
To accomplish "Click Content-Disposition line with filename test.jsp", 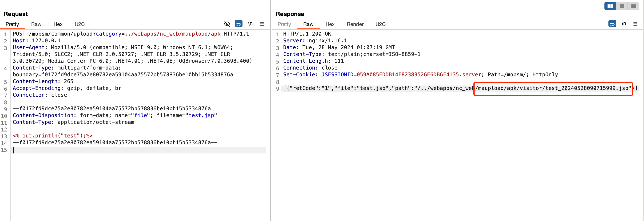I will pyautogui.click(x=115, y=115).
